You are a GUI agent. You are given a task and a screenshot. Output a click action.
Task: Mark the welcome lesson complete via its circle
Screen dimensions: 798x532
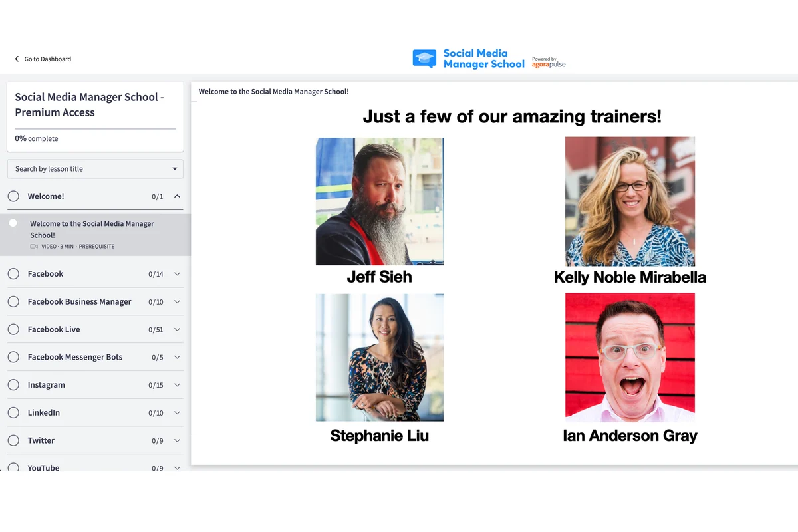(13, 223)
